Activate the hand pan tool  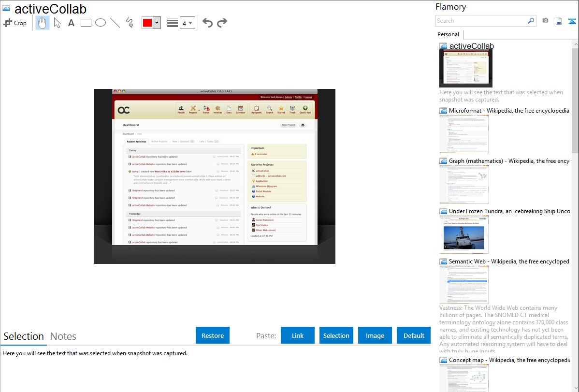[x=43, y=23]
